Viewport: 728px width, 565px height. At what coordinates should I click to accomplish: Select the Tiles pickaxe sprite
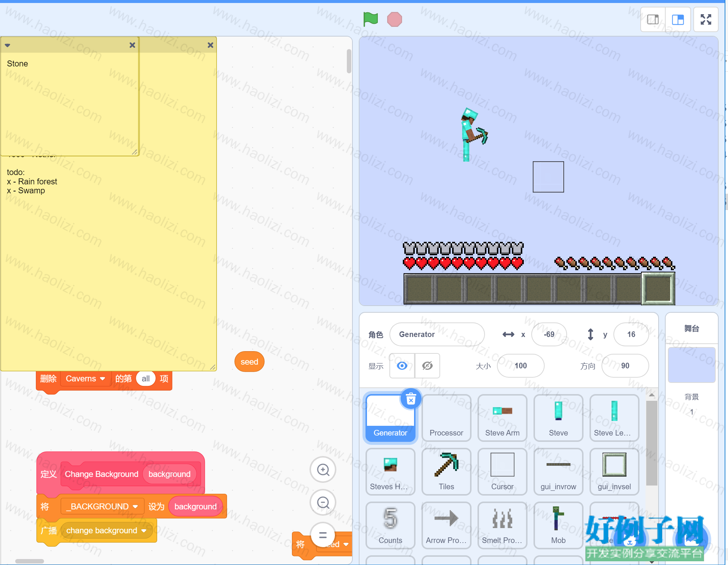coord(446,472)
